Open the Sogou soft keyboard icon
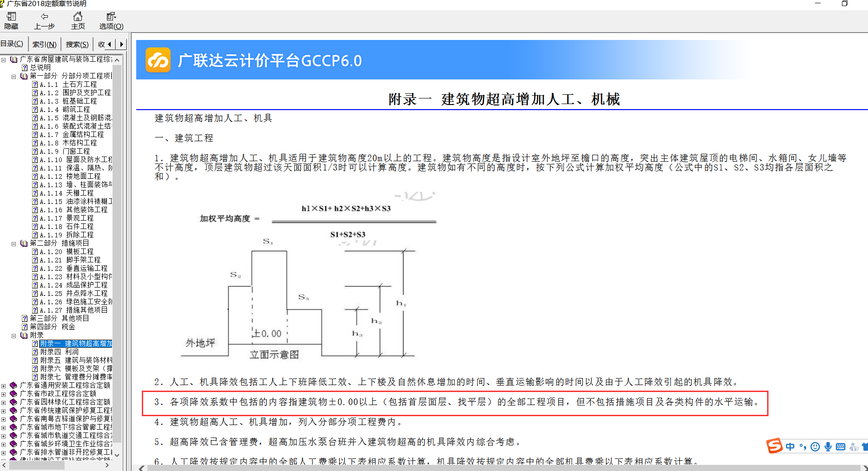Screen dimensions: 868x471 click(x=841, y=447)
